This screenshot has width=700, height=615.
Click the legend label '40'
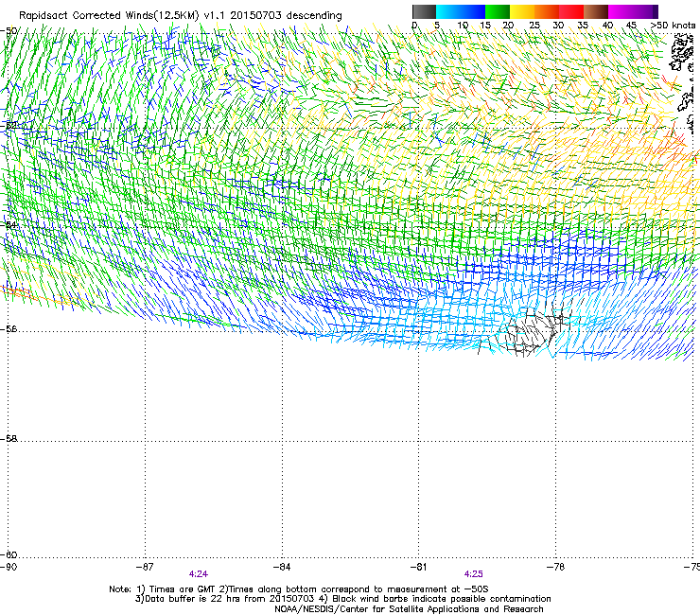pos(607,26)
